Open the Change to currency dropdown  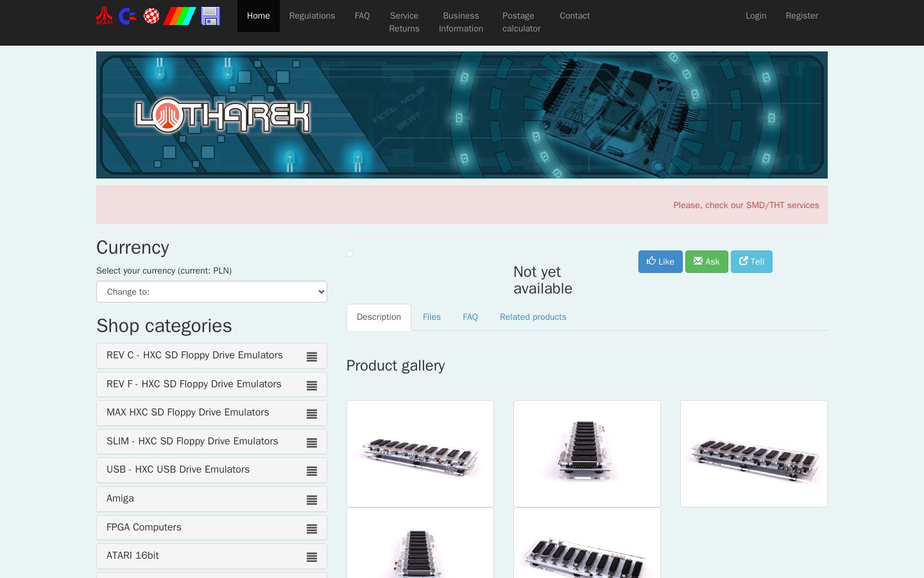click(x=212, y=292)
